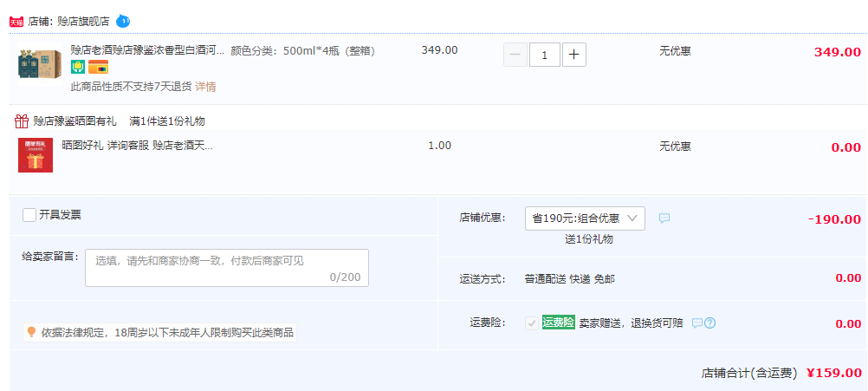Click the 满1件送1份礼物 promotion text
868x391 pixels.
pos(167,121)
